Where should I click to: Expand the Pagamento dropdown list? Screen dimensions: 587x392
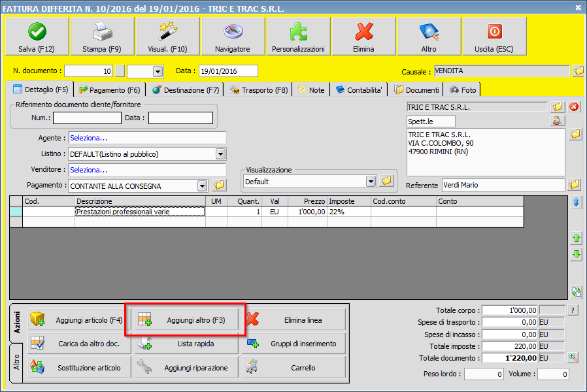[x=202, y=186]
